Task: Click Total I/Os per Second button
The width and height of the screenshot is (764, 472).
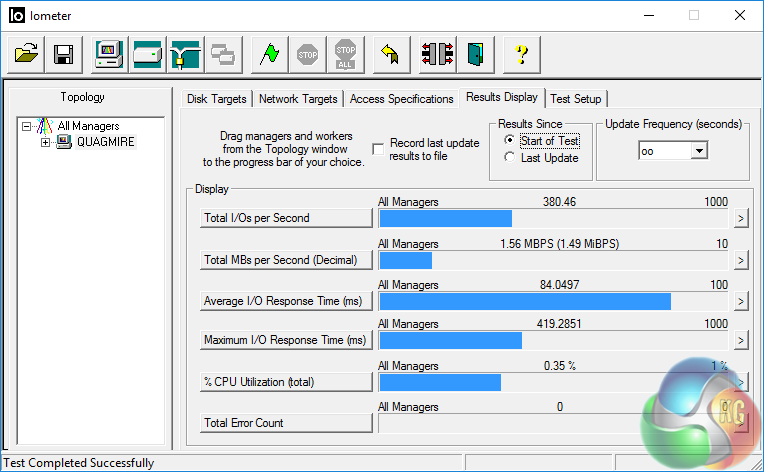Action: (x=286, y=218)
